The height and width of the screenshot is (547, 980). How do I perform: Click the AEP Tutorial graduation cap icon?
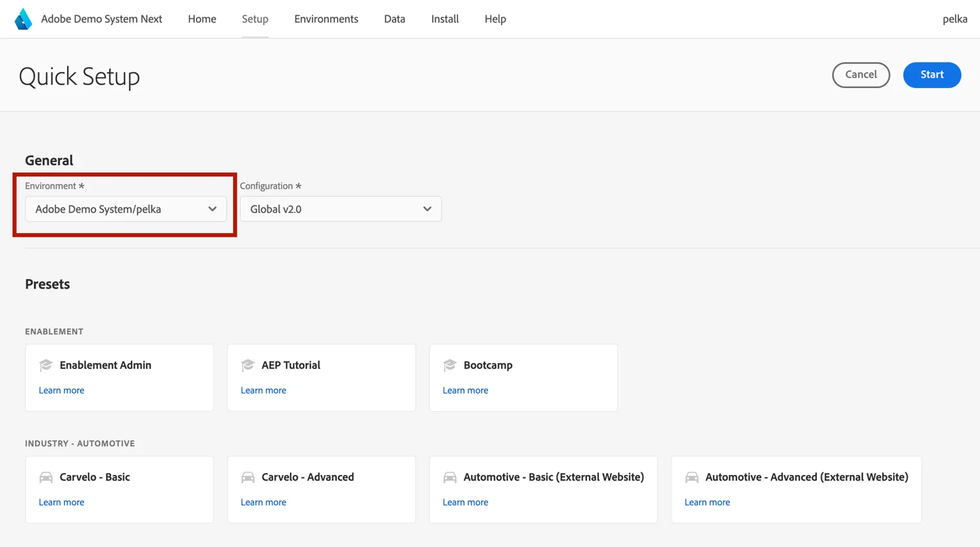point(248,365)
